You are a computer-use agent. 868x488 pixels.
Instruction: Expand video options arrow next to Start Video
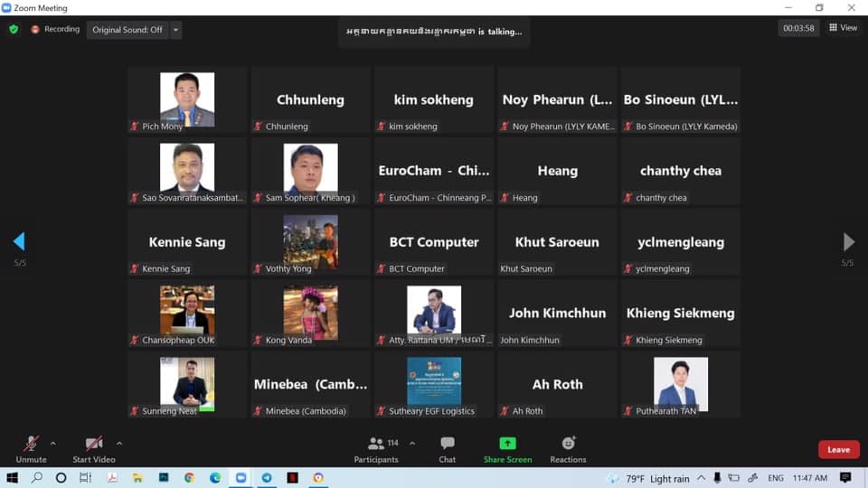pos(119,444)
